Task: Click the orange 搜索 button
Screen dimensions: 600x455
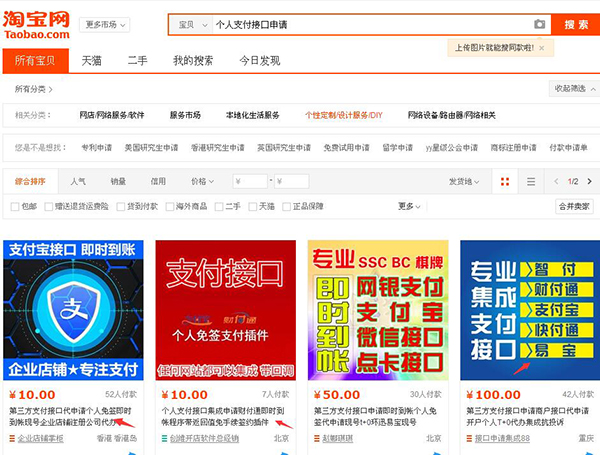Action: (x=576, y=25)
